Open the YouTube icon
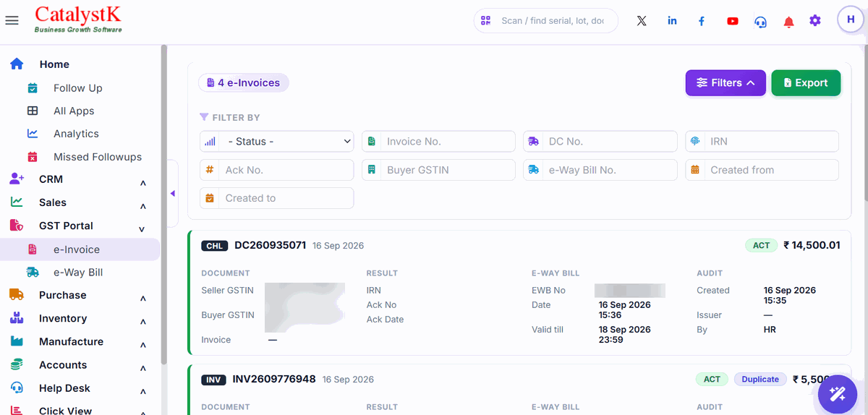The image size is (868, 415). coord(733,21)
